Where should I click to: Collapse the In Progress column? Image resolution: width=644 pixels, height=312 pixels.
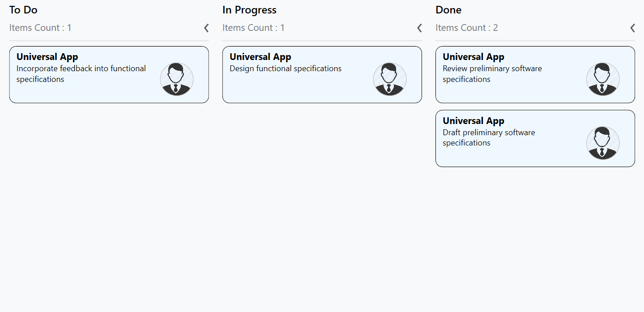(419, 28)
